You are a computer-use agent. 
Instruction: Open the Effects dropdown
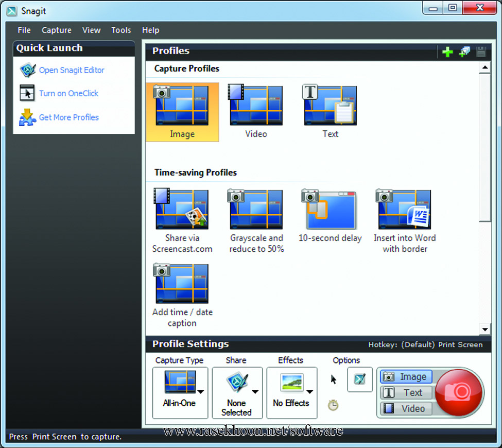click(x=309, y=391)
